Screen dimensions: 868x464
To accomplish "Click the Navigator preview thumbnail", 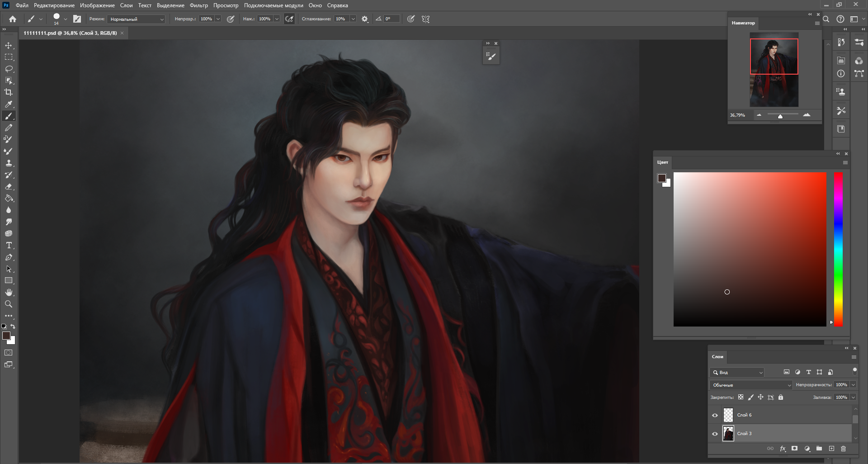I will click(x=774, y=70).
